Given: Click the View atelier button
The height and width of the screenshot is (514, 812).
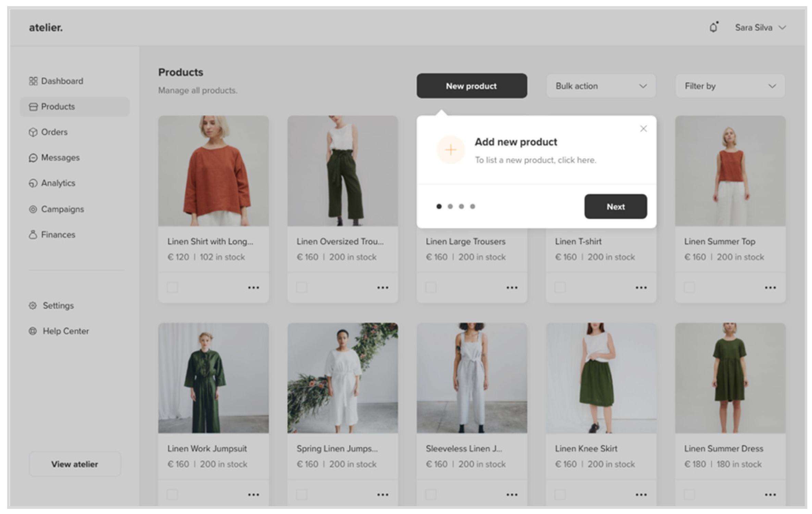Looking at the screenshot, I should pyautogui.click(x=75, y=464).
